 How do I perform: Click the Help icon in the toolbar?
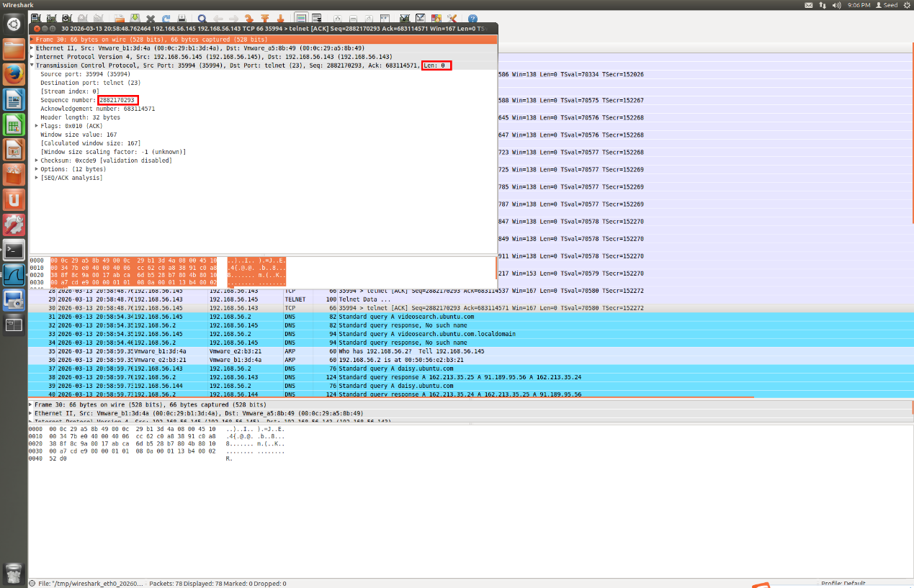click(x=472, y=19)
